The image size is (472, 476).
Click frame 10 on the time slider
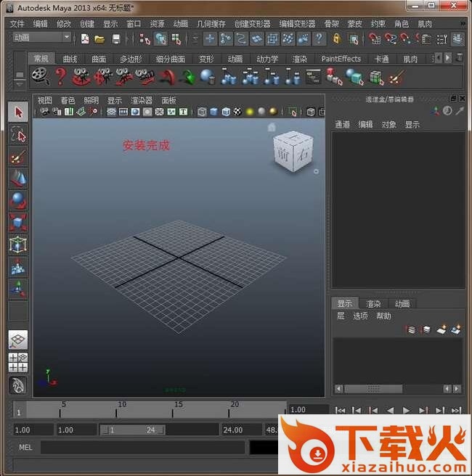[x=116, y=410]
